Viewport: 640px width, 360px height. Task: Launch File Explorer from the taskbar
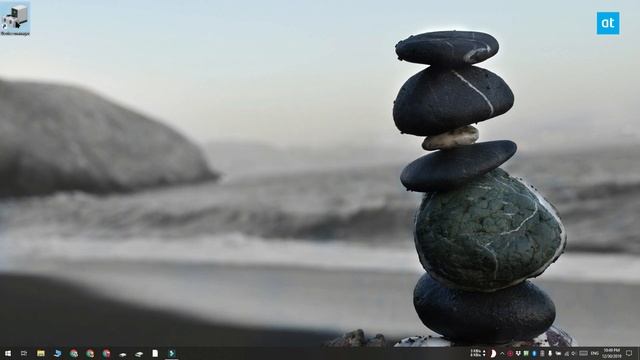[x=40, y=353]
